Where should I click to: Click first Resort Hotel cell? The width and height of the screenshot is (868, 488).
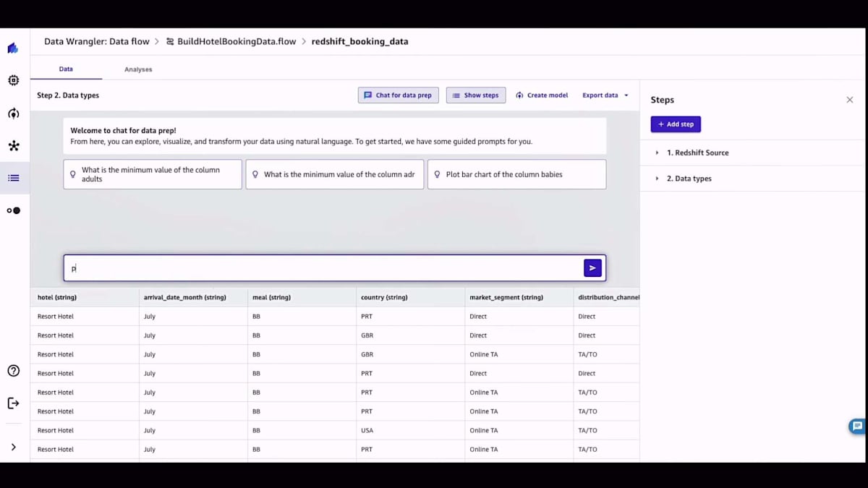click(x=85, y=317)
